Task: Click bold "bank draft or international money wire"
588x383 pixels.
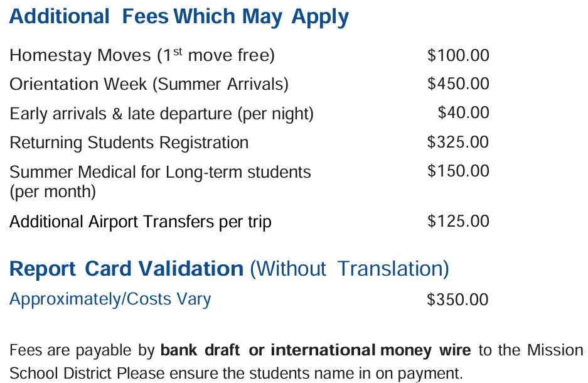Action: coord(317,350)
